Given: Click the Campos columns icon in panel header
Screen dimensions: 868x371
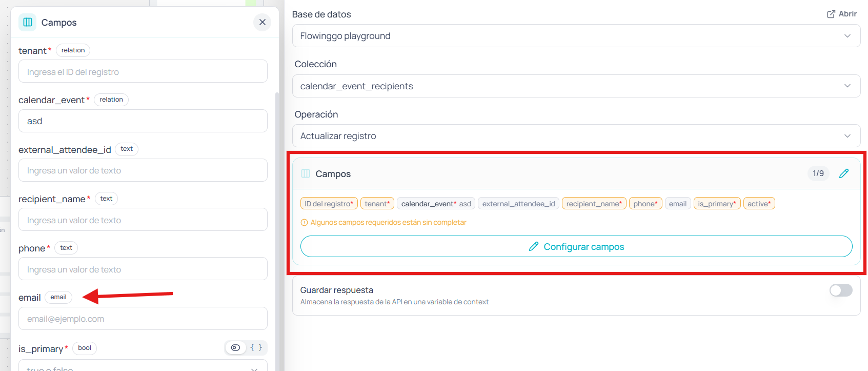Looking at the screenshot, I should (28, 22).
